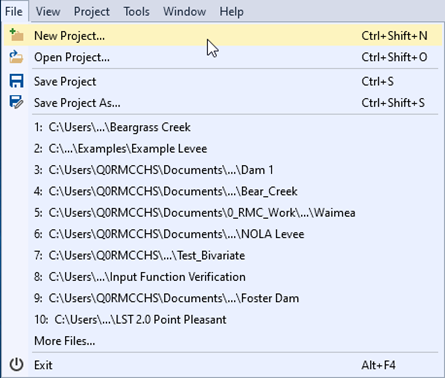The width and height of the screenshot is (445, 378).
Task: Choose New Project... from the menu
Action: point(223,35)
